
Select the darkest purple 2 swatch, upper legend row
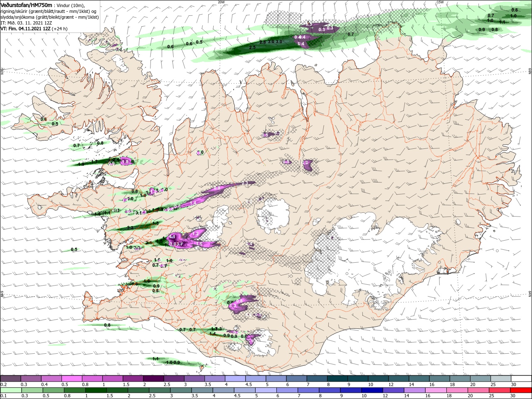pyautogui.click(x=153, y=379)
